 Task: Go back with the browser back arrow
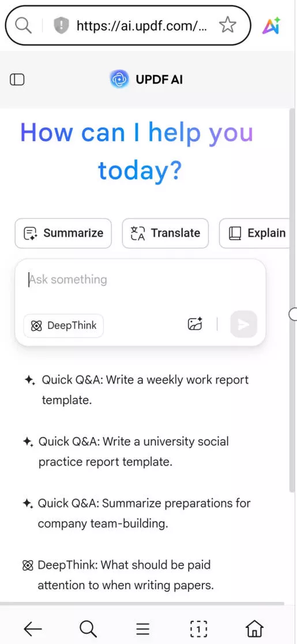coord(33,628)
